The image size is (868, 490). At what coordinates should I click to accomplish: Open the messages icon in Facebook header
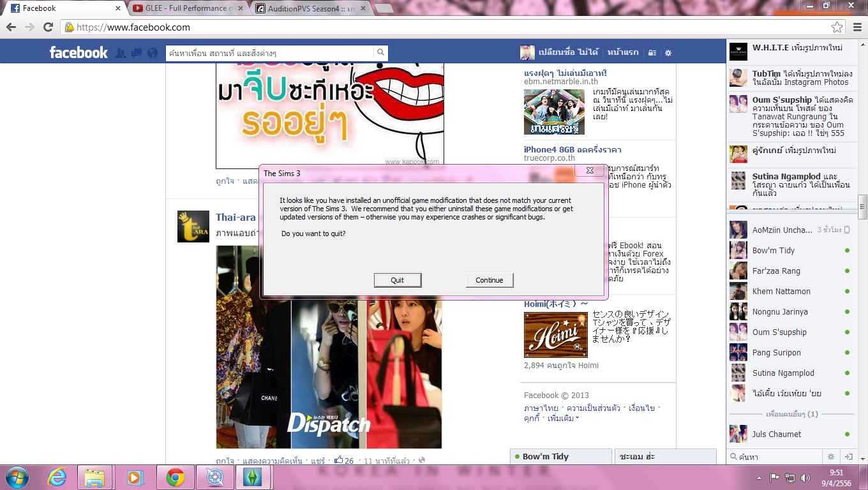(136, 53)
